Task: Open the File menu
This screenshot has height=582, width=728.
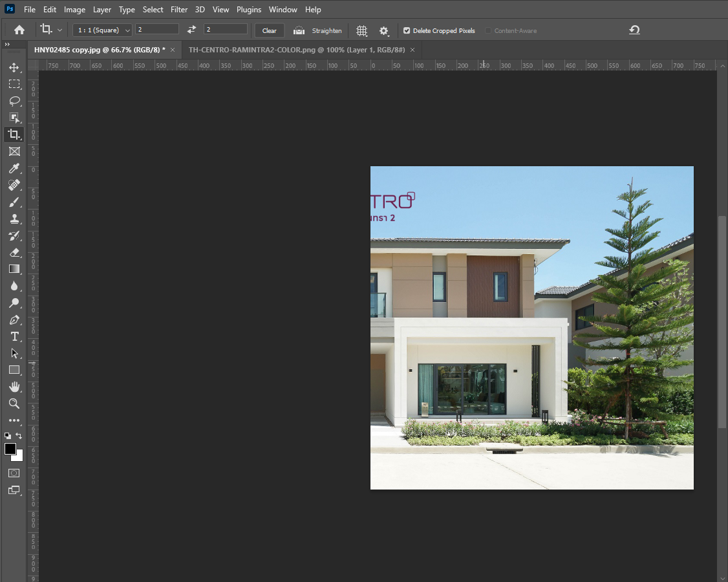Action: [x=29, y=9]
